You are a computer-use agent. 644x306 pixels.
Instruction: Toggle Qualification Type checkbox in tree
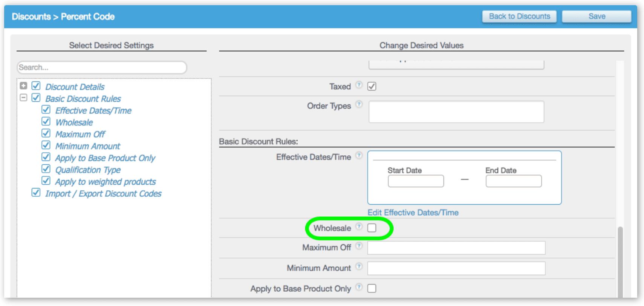(46, 168)
